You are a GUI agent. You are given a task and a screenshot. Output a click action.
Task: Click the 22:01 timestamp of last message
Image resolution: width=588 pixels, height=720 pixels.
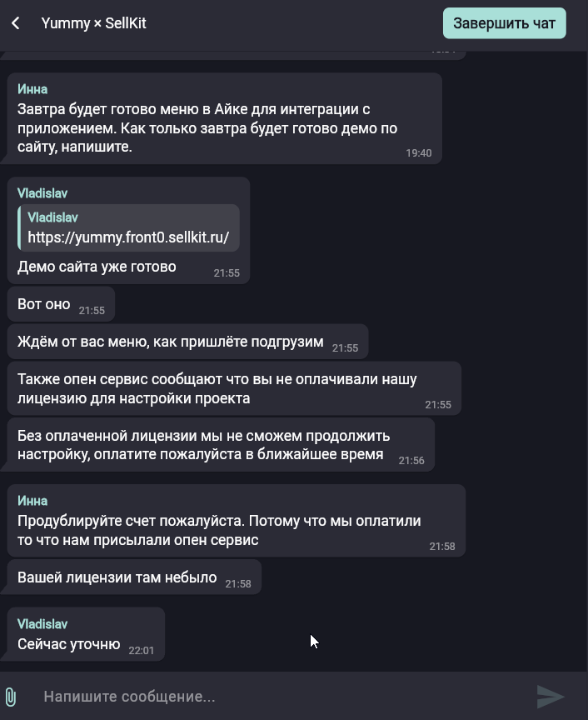(x=142, y=650)
